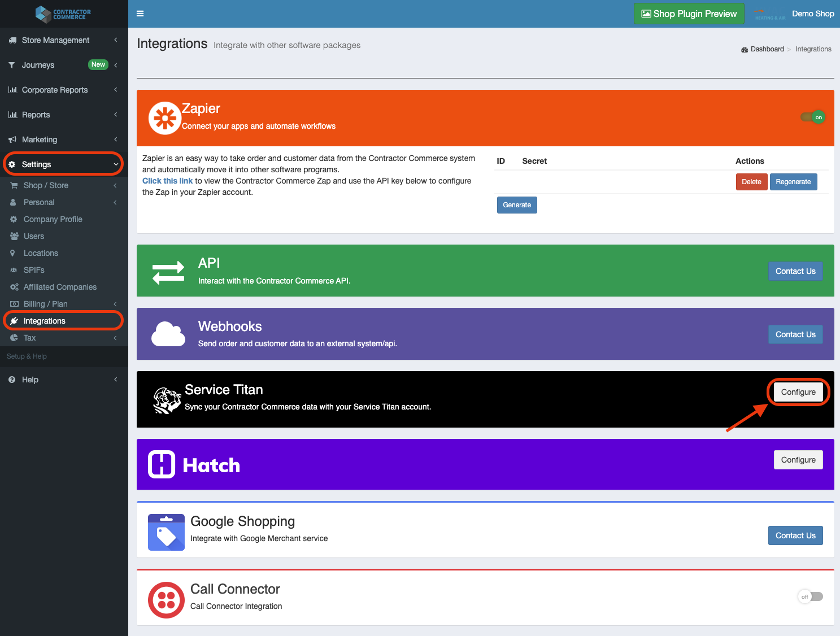Expand Billing / Plan submenu chevron

pos(115,304)
